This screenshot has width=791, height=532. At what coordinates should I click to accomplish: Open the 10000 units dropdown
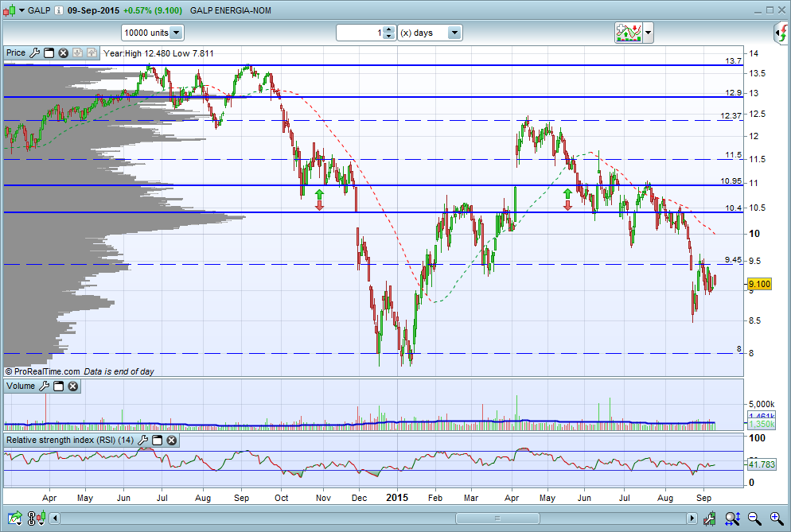pyautogui.click(x=152, y=33)
